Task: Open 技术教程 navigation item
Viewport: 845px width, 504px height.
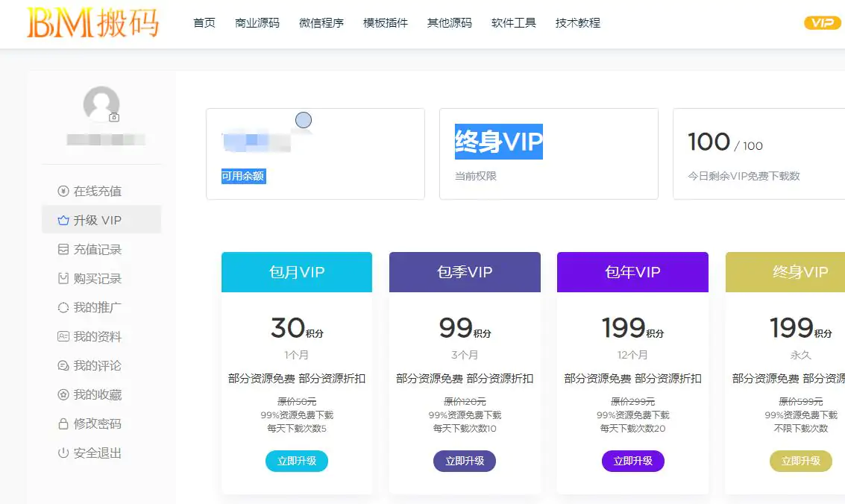Action: [578, 22]
